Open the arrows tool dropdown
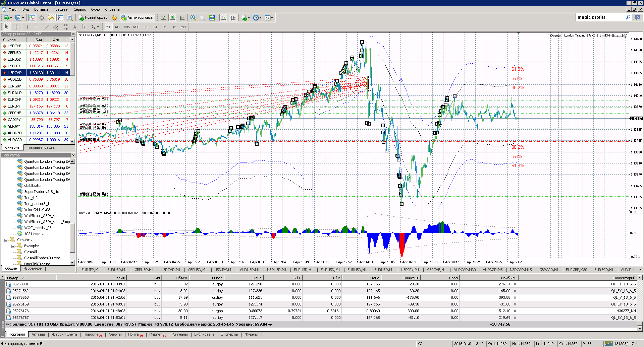 pos(98,27)
